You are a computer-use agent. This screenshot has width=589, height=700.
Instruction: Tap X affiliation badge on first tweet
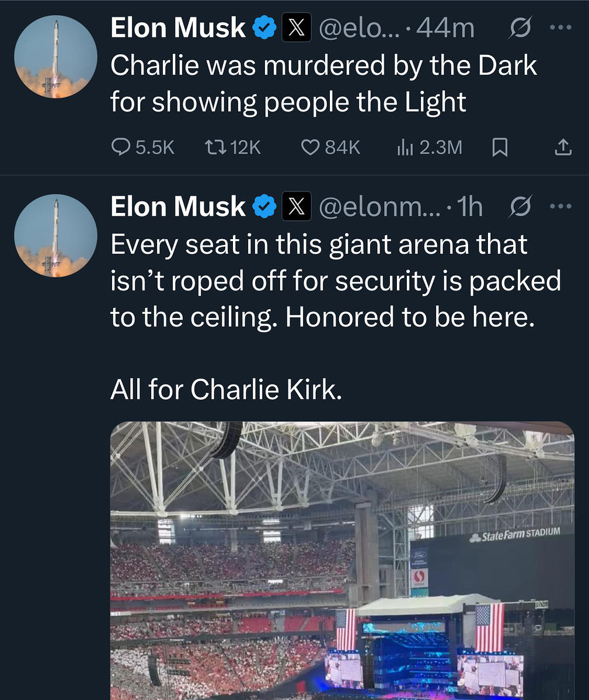click(297, 28)
